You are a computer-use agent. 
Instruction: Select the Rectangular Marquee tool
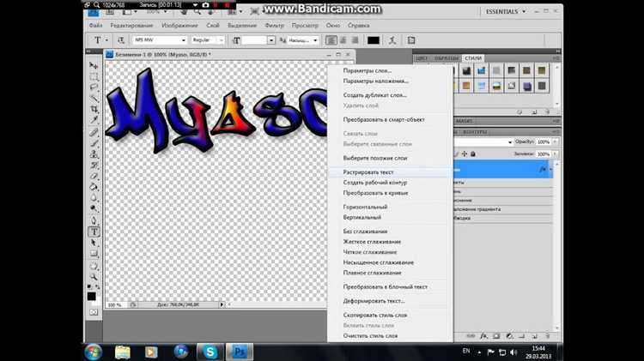click(94, 76)
